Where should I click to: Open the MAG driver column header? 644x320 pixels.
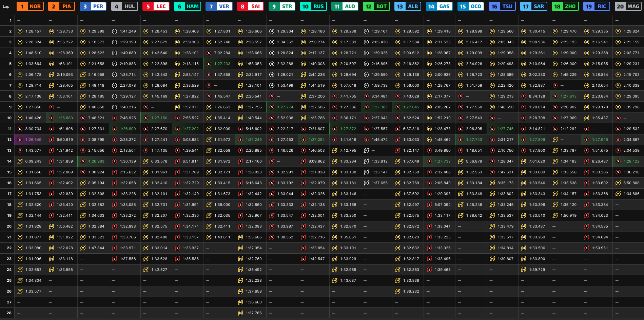click(x=628, y=6)
